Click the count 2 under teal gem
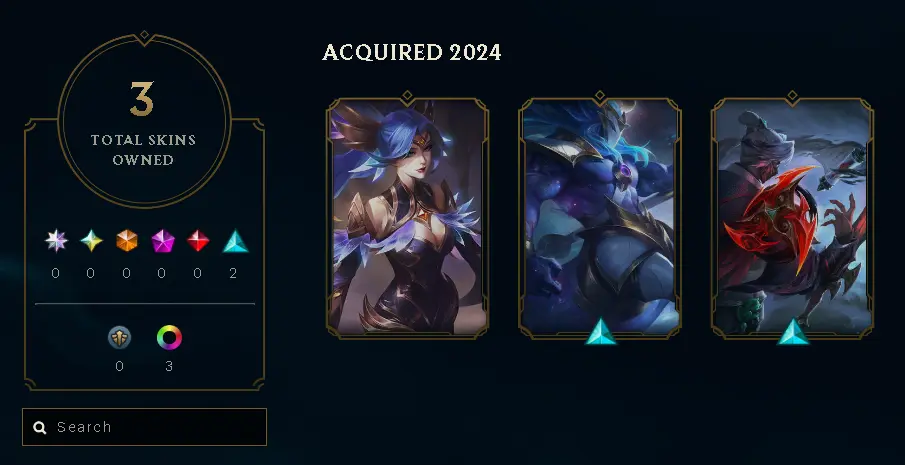Screen dimensions: 905x465 (x=233, y=273)
